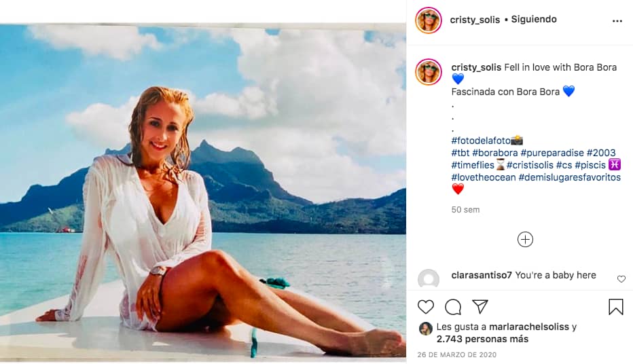
Task: Toggle the Siguiendo following button
Action: pyautogui.click(x=534, y=20)
